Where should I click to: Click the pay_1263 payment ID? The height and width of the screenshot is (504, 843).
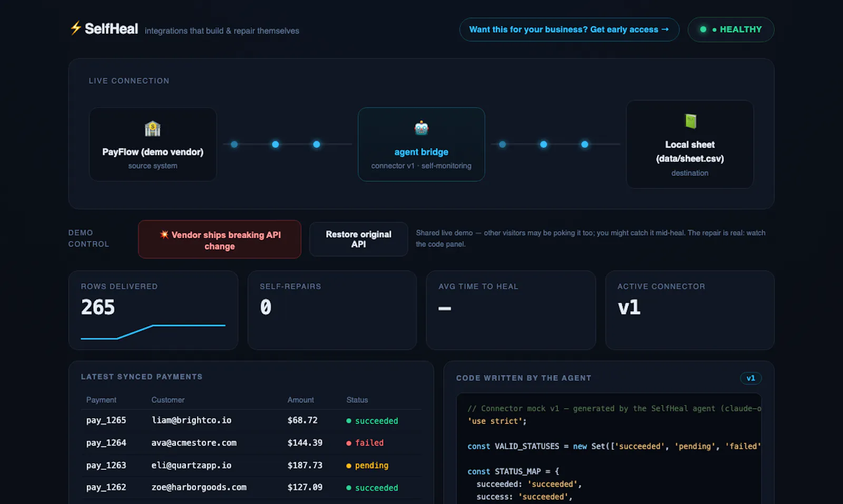pos(106,466)
